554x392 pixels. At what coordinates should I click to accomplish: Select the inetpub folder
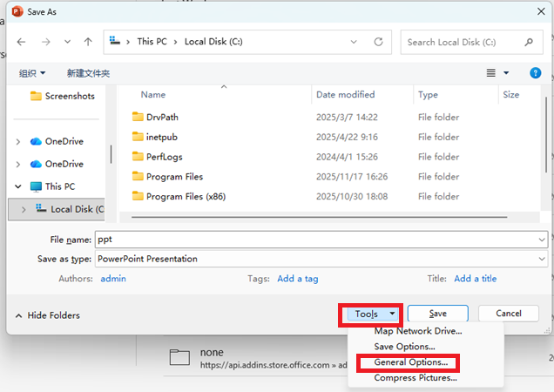155,137
